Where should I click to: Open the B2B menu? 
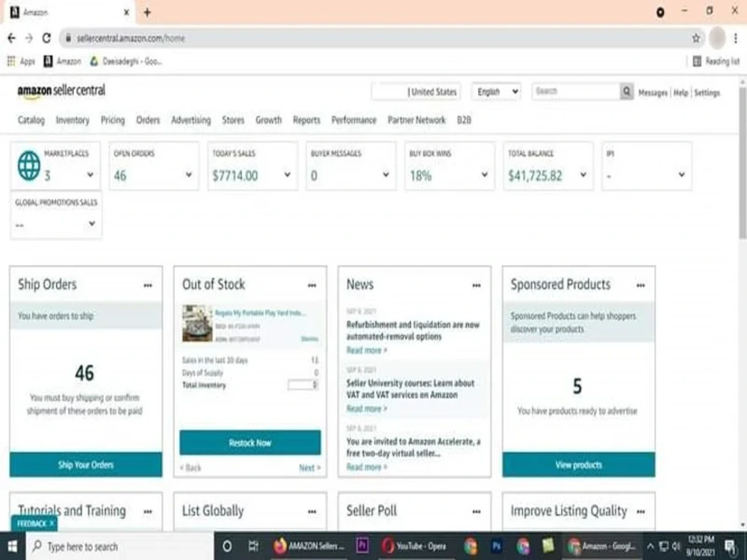pyautogui.click(x=464, y=120)
